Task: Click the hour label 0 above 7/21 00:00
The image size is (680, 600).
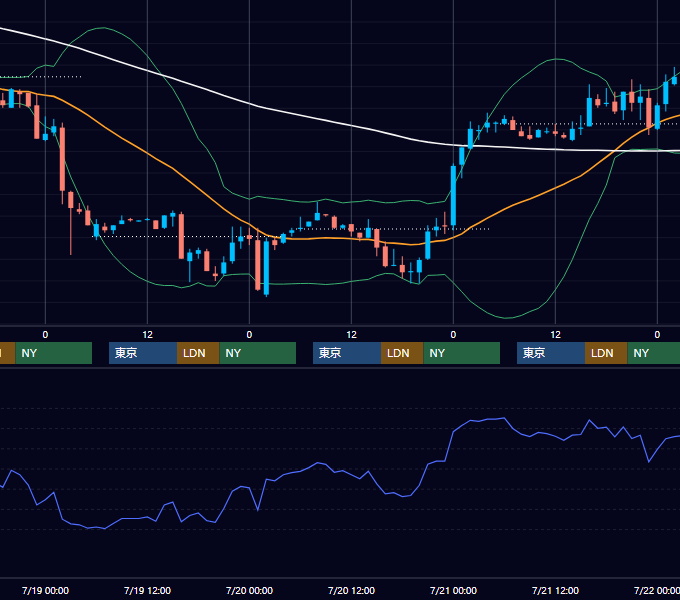Action: (x=453, y=335)
